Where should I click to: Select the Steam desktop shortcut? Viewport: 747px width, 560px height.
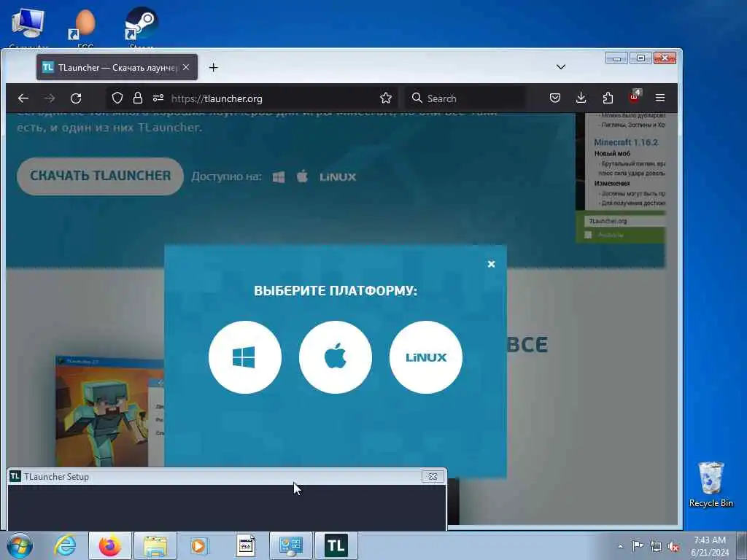(142, 28)
